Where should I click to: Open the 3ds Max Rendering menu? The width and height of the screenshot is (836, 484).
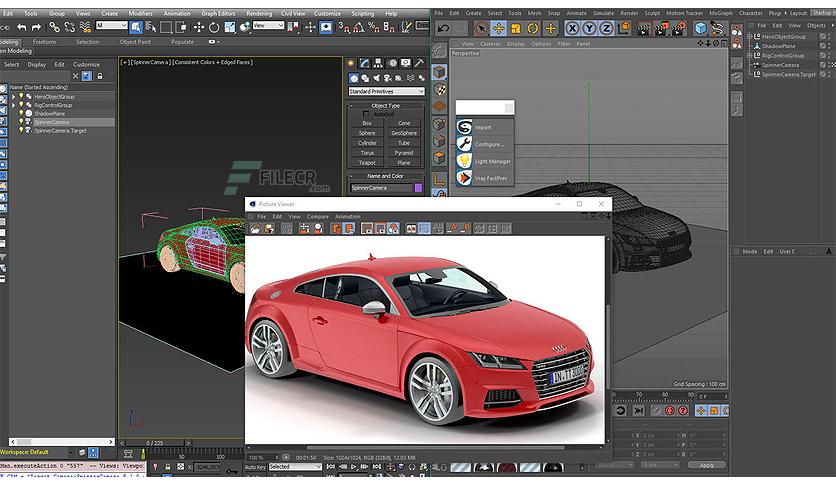click(259, 13)
